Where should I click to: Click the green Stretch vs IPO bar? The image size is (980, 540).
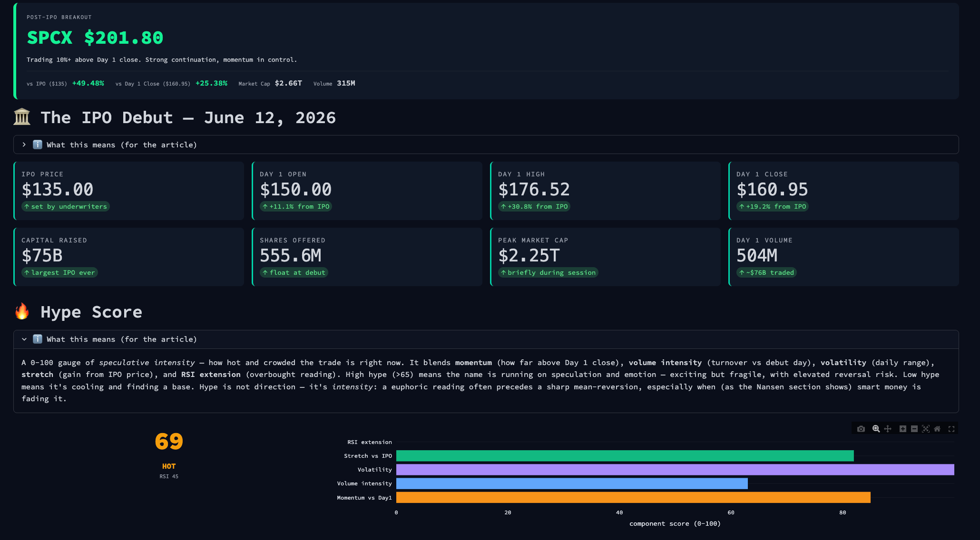coord(625,456)
